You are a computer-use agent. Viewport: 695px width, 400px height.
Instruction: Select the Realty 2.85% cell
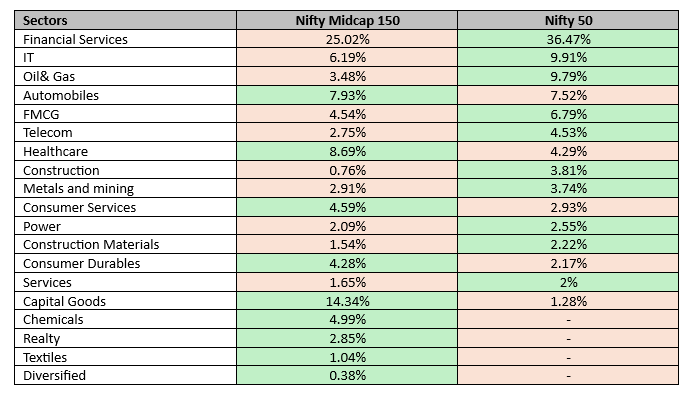347,339
